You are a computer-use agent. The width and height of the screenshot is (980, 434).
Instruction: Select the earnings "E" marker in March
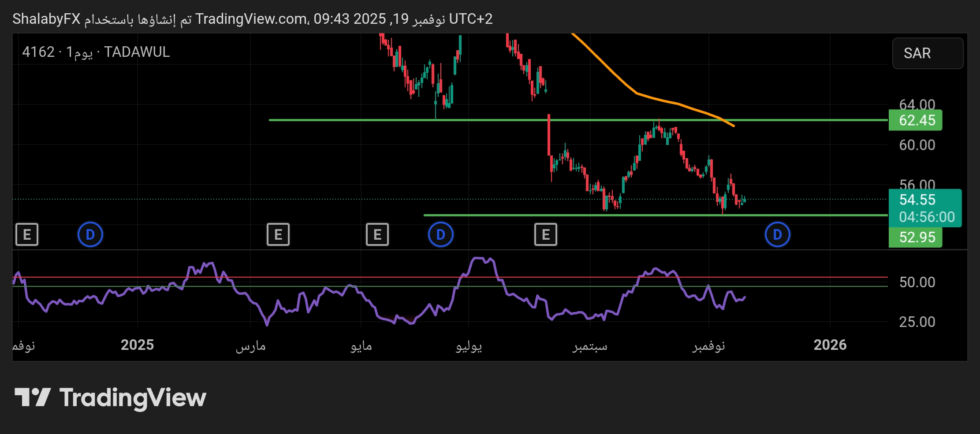(x=278, y=234)
